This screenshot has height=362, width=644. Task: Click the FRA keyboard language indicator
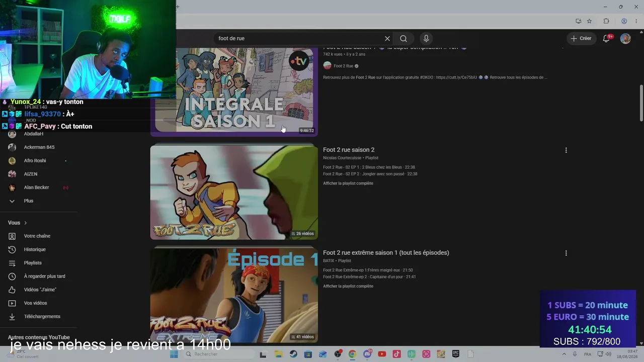(x=588, y=354)
